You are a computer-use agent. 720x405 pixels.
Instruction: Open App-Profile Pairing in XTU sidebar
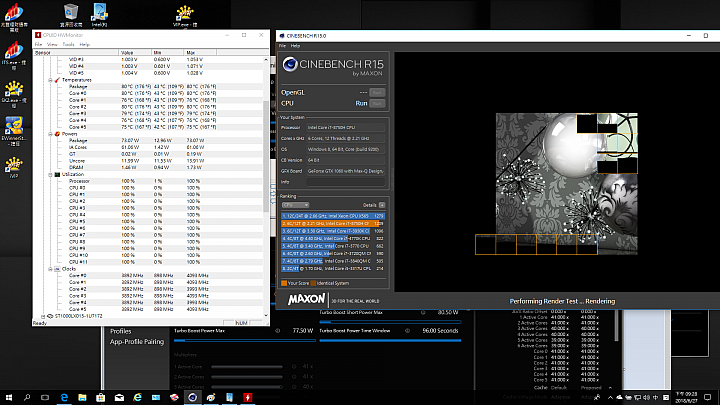137,342
